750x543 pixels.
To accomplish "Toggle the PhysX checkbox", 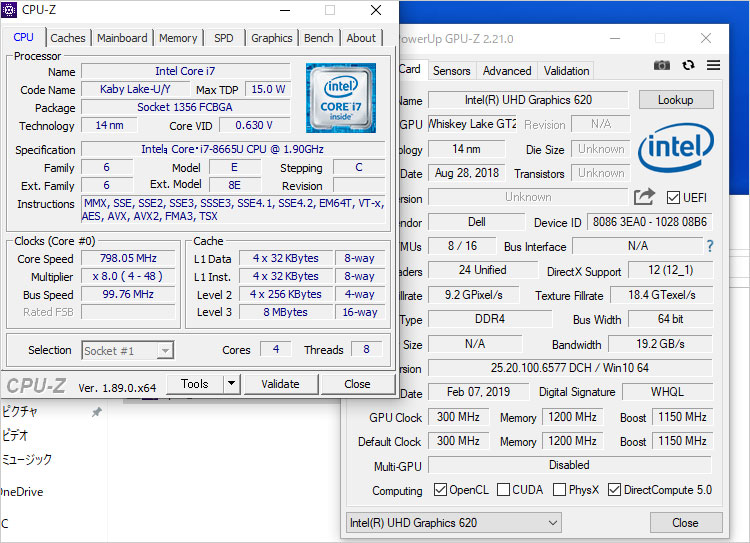I will click(x=559, y=489).
